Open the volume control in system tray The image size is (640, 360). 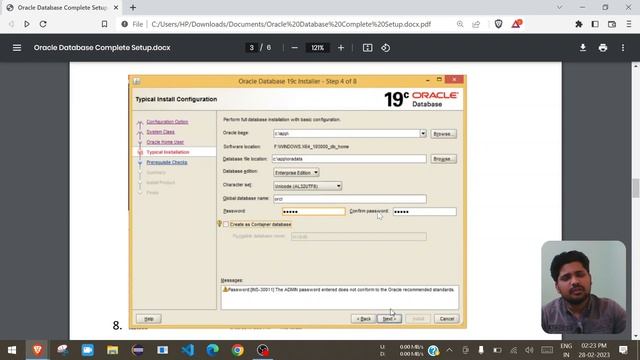(529, 350)
